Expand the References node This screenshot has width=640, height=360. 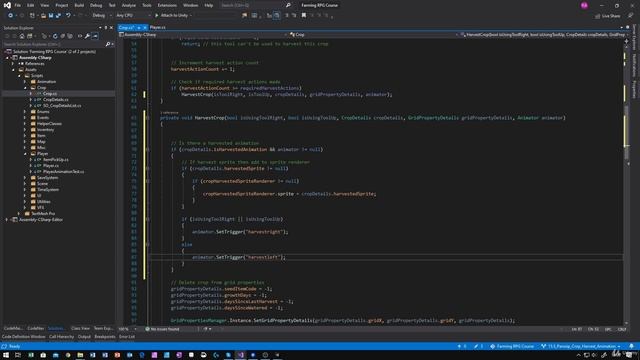pos(13,64)
